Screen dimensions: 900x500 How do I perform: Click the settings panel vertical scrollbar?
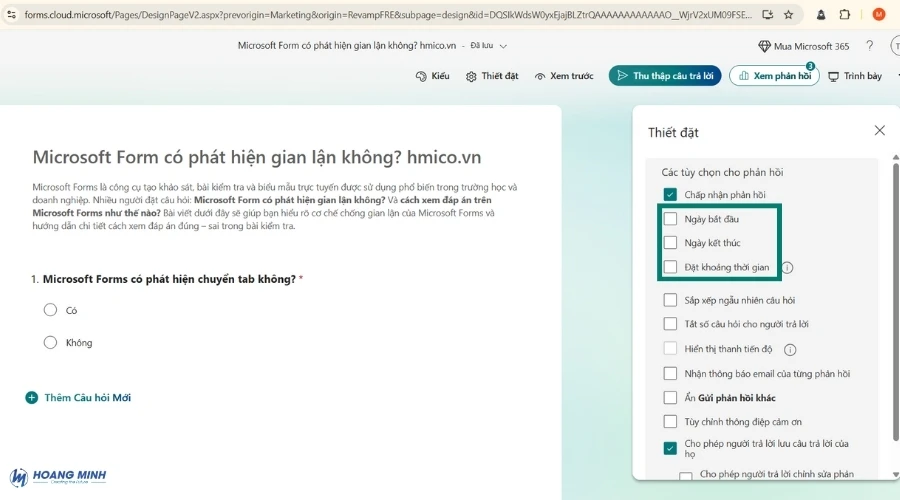(895, 302)
